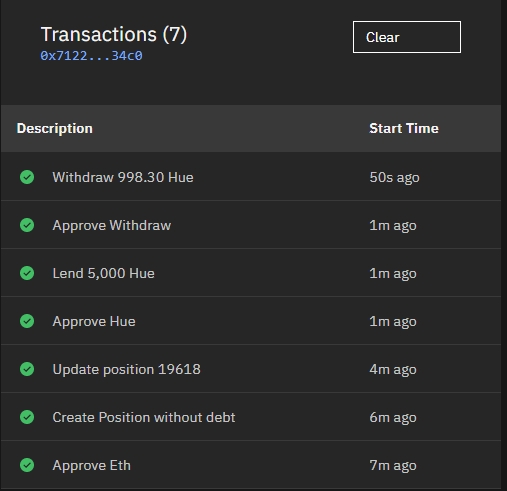
Task: Click green check icon for Update position 19618
Action: pyautogui.click(x=27, y=369)
